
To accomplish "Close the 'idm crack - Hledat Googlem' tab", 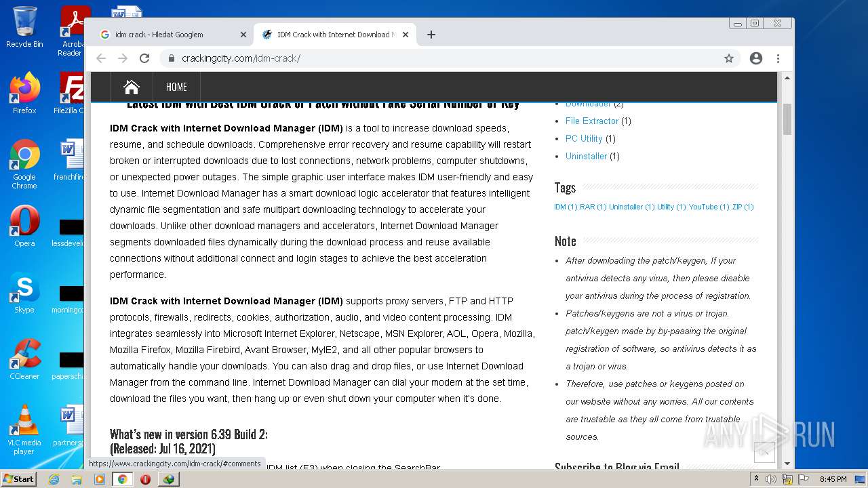I will tap(243, 35).
